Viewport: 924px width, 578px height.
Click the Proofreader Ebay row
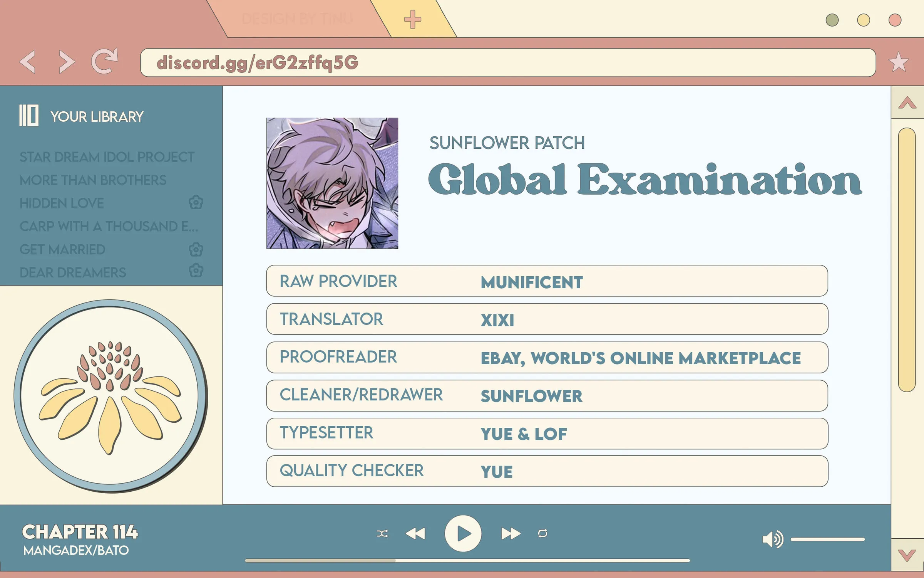[x=547, y=357]
